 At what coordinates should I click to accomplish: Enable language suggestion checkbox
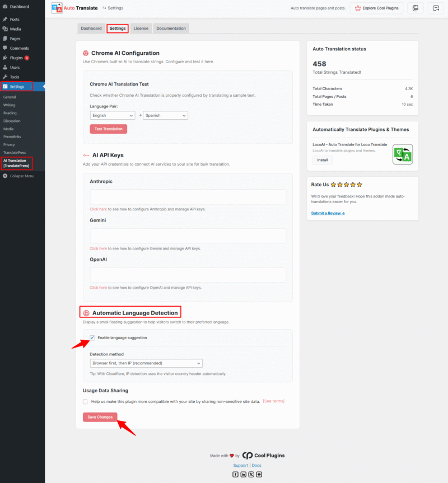[x=94, y=337]
